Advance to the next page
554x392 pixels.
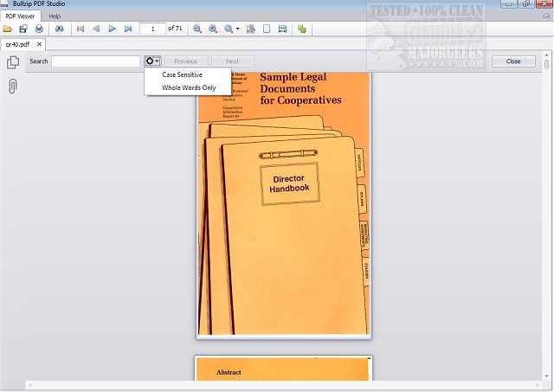coord(112,29)
